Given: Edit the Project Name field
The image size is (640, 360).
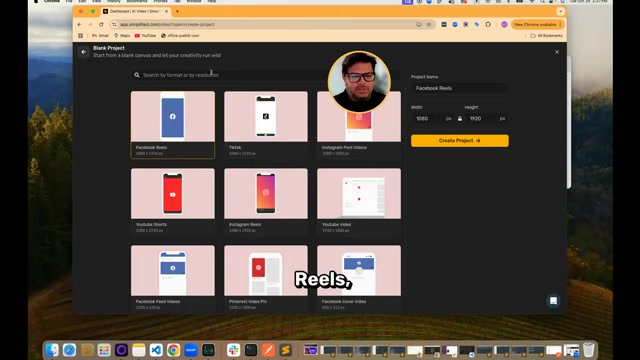Looking at the screenshot, I should pyautogui.click(x=460, y=88).
